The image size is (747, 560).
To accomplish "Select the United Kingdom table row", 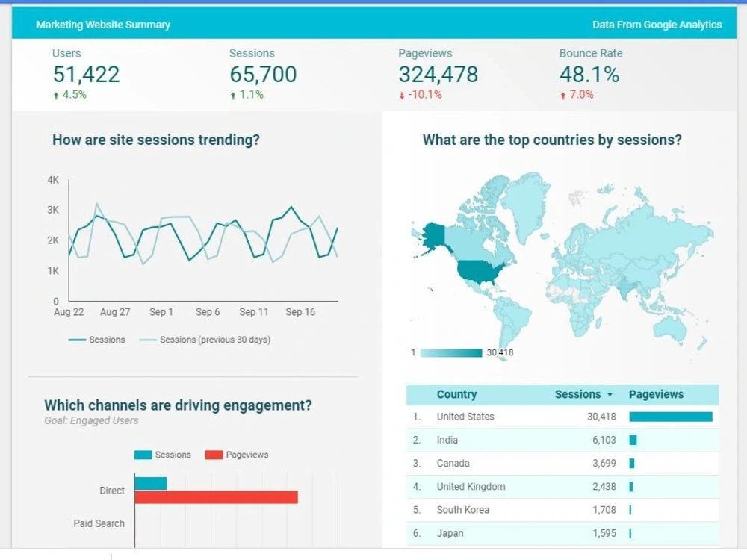I will tap(562, 487).
